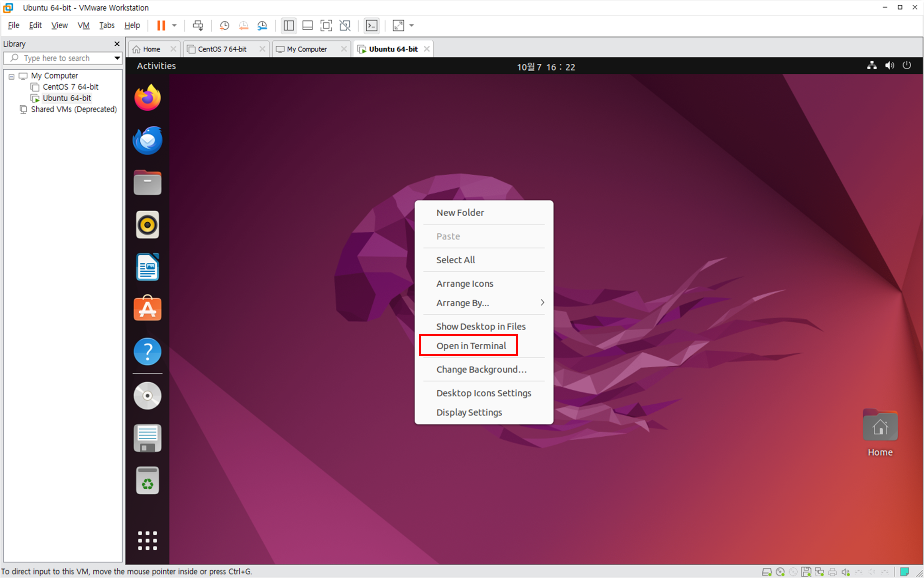Open LibreOffice Writer from the dock

click(x=147, y=267)
